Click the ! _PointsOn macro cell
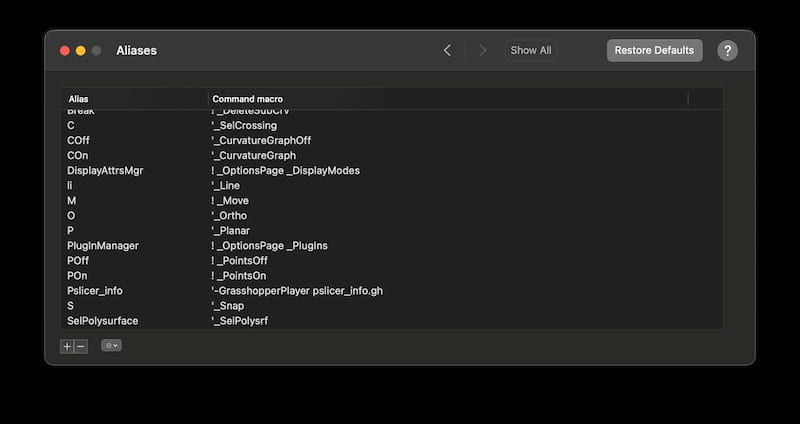Image resolution: width=800 pixels, height=424 pixels. pyautogui.click(x=238, y=276)
